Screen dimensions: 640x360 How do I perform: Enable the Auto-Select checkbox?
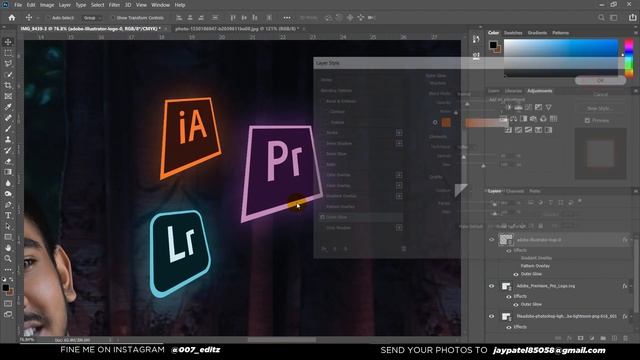(x=49, y=18)
